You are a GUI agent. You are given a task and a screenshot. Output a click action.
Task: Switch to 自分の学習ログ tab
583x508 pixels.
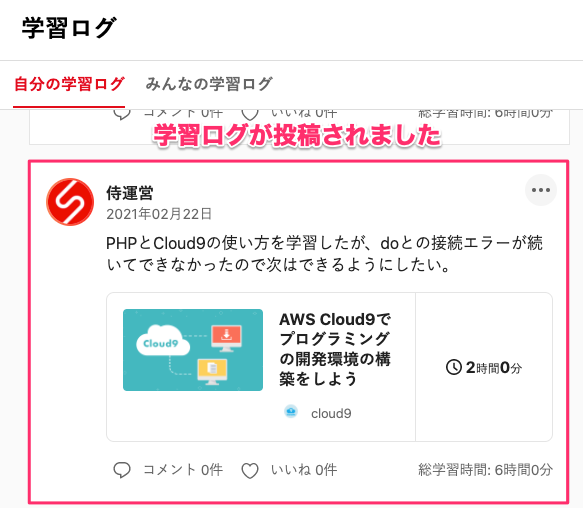coord(69,84)
